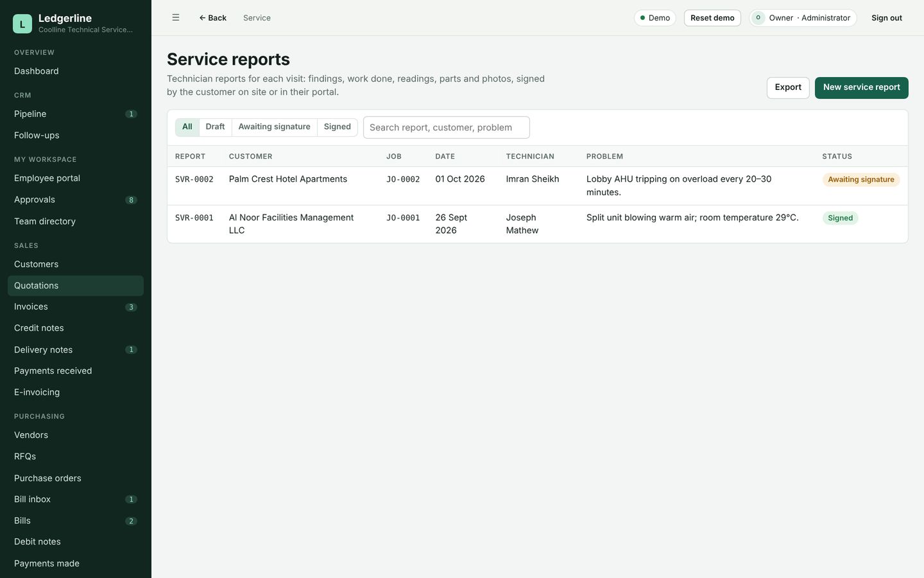Image resolution: width=924 pixels, height=578 pixels.
Task: Click the Awaiting signature status badge
Action: 861,180
